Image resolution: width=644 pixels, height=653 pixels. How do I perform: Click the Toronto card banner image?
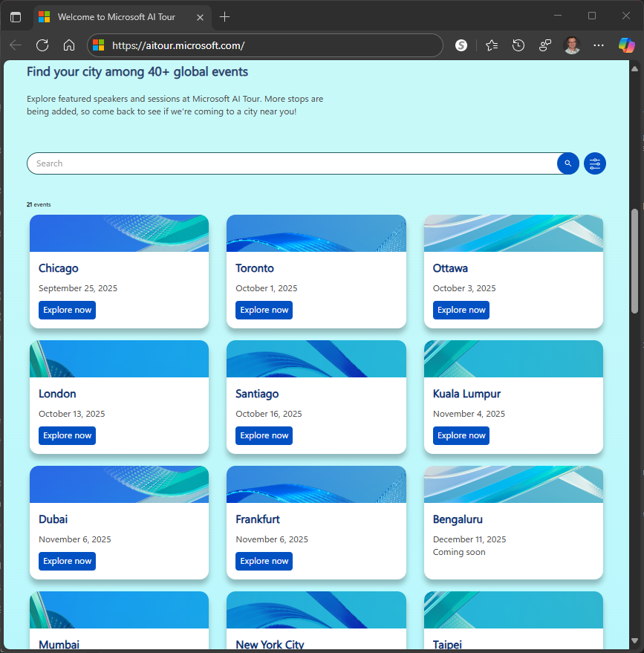316,233
